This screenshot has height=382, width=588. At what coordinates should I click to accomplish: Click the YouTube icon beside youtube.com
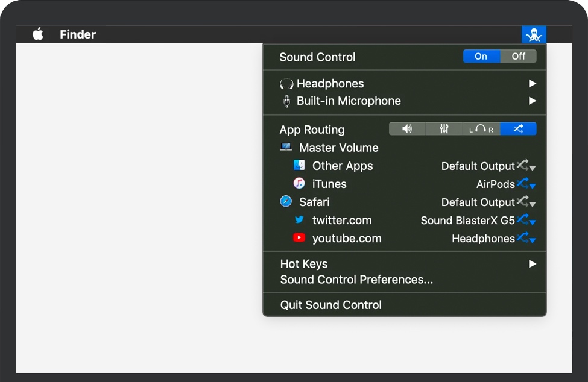(300, 237)
